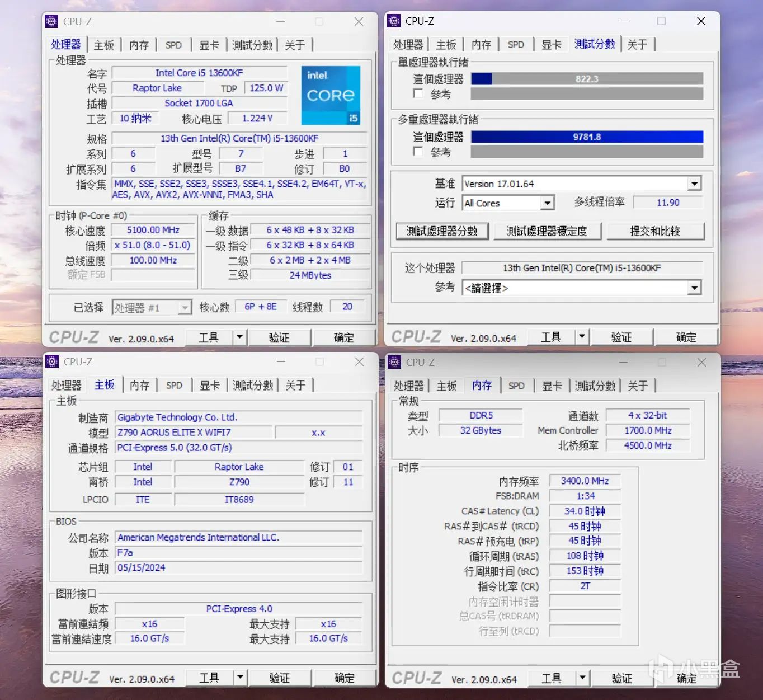The image size is (763, 700).
Task: Open 工具 dropdown arrow in processor window
Action: coord(240,337)
